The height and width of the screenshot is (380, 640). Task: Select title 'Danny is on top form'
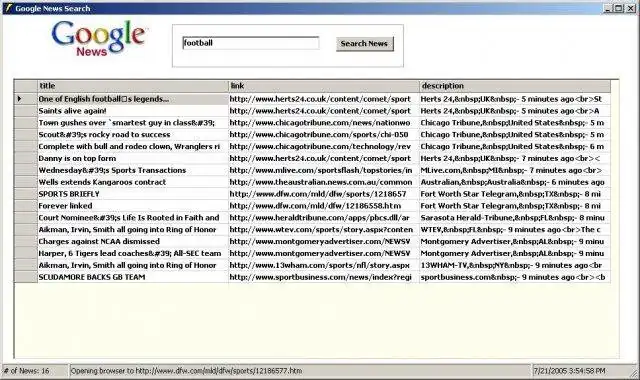pyautogui.click(x=133, y=158)
